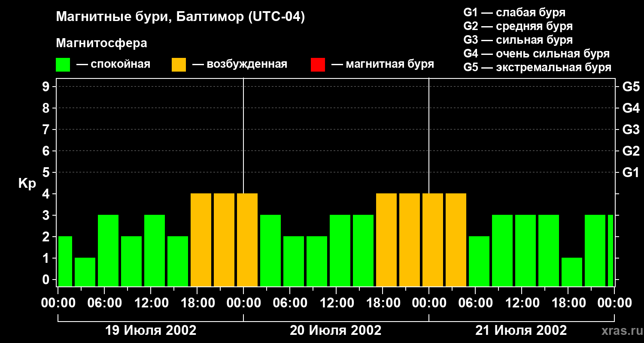
Task: Click the '21 Июля 2002' date label
Action: tap(521, 331)
